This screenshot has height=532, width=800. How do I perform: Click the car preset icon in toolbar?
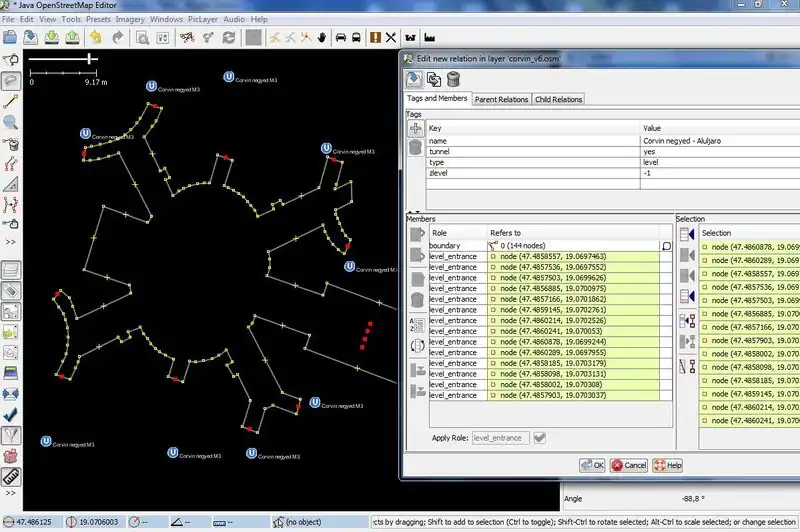[342, 38]
